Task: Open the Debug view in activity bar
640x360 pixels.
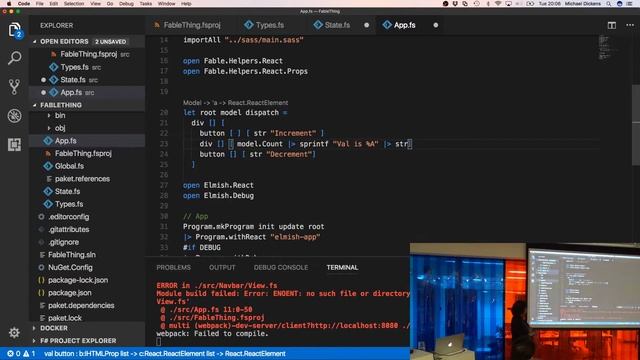Action: 14,116
